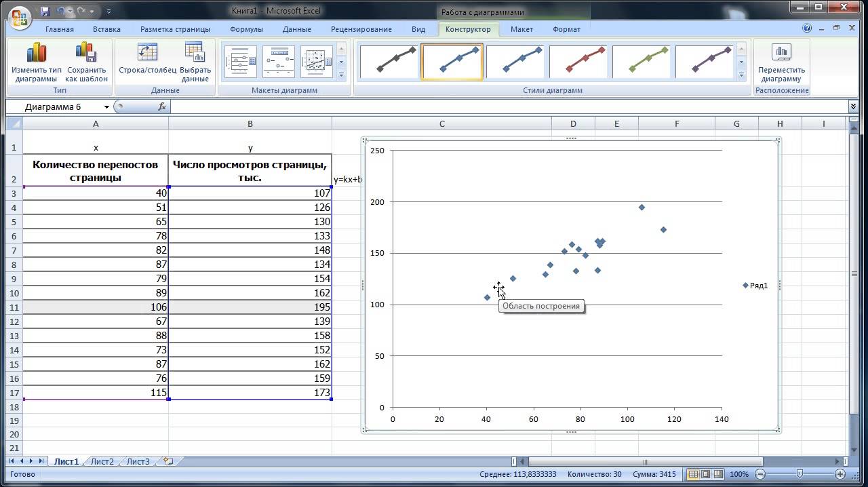Switch to sheet Лист3
Viewport: 868px width, 487px height.
click(138, 461)
